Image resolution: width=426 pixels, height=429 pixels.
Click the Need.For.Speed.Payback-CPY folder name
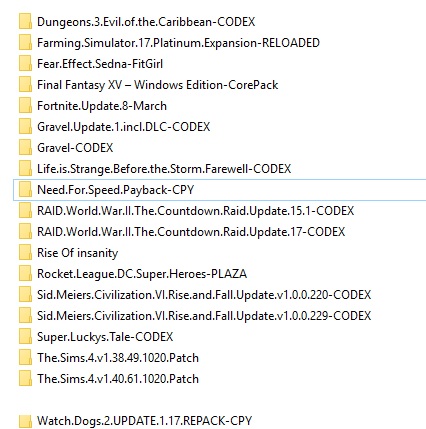click(x=115, y=190)
